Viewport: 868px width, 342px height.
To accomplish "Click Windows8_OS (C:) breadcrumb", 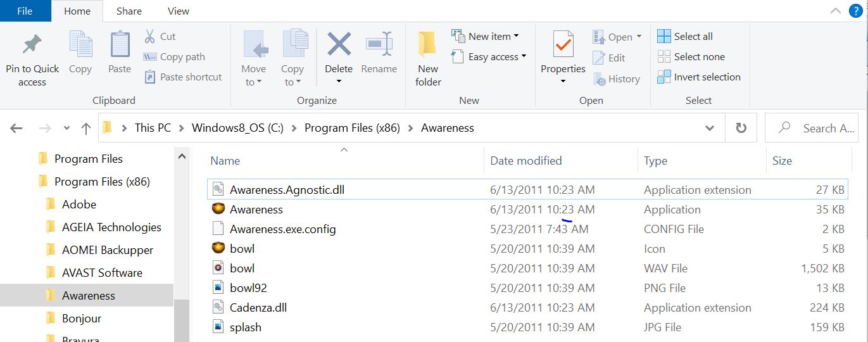I will (237, 128).
